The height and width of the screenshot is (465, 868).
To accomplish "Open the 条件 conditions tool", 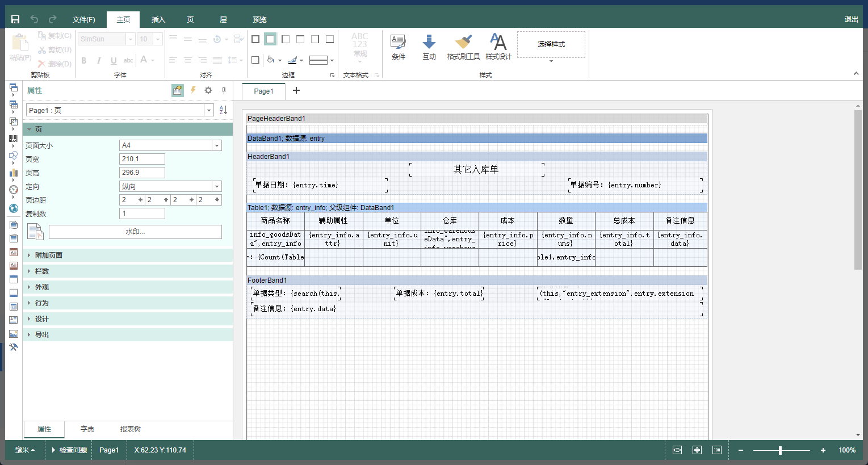I will click(399, 47).
